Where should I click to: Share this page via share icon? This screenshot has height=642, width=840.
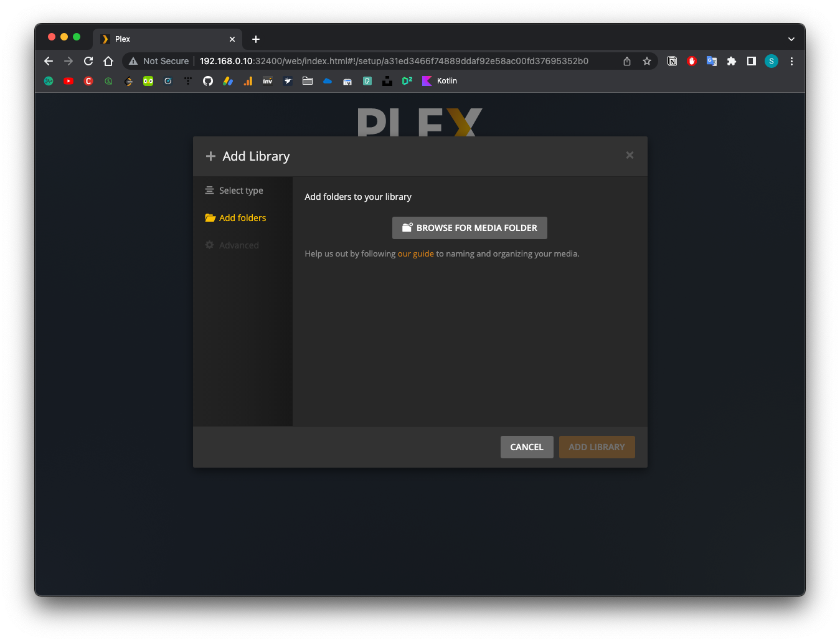click(627, 61)
